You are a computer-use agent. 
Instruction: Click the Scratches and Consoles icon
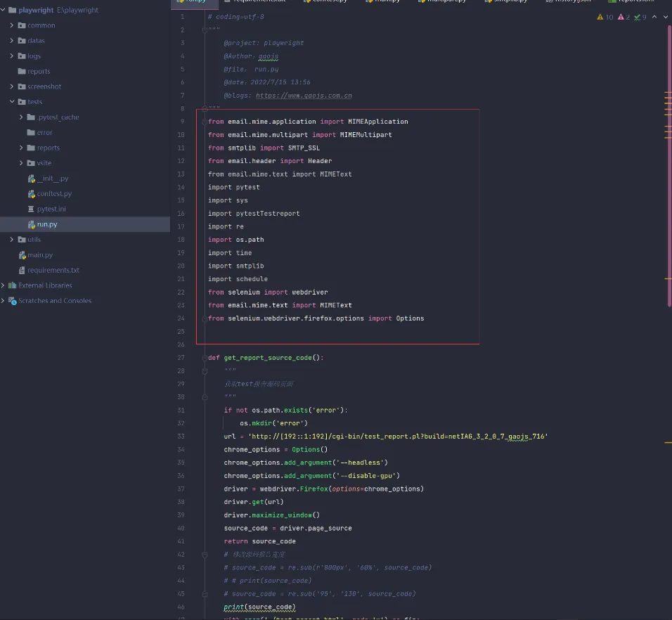tap(13, 301)
